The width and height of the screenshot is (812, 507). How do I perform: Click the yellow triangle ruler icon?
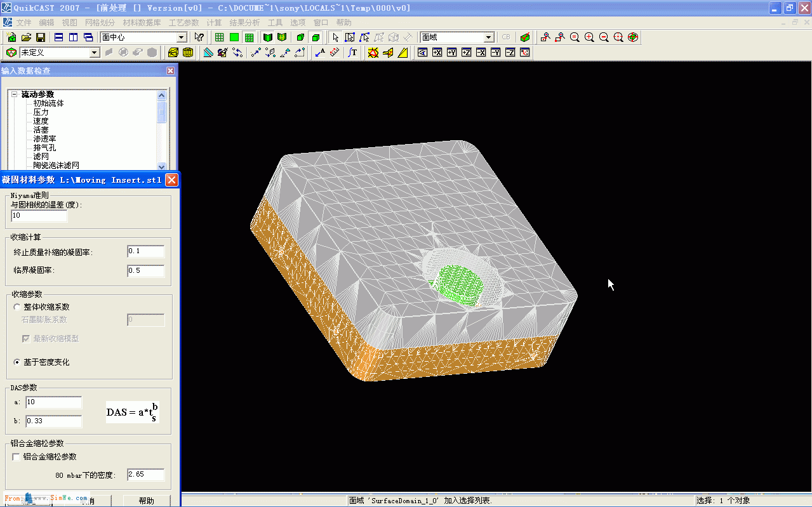(x=403, y=53)
